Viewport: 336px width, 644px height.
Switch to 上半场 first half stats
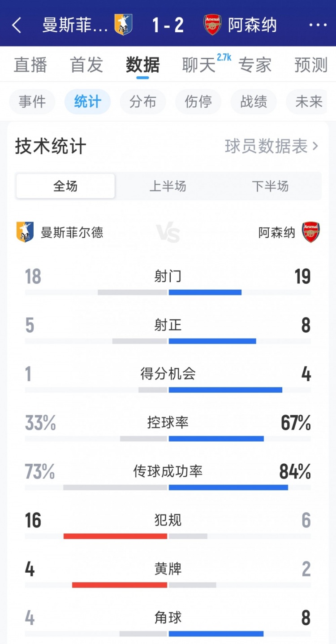tap(168, 186)
